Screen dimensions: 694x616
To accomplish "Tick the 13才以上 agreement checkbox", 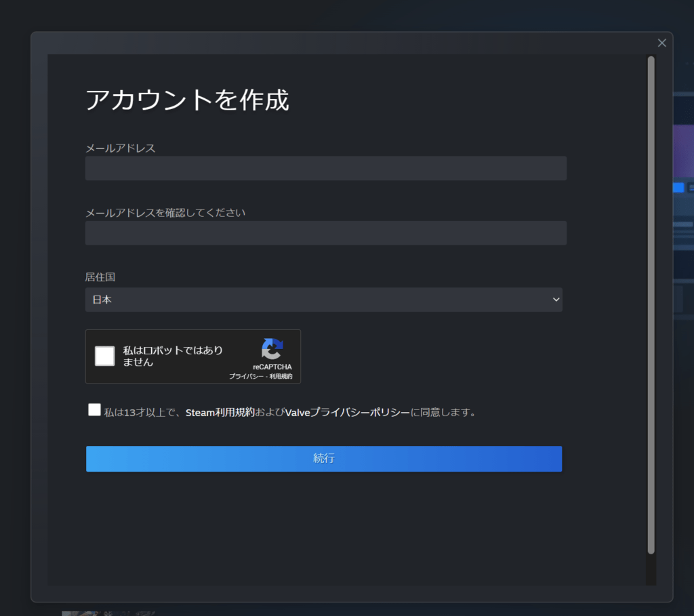I will (x=94, y=410).
